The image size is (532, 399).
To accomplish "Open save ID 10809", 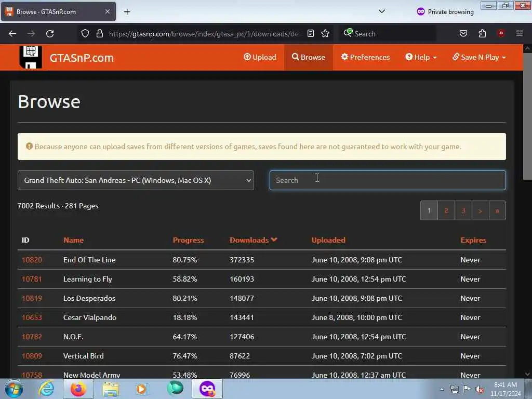I will coord(32,356).
